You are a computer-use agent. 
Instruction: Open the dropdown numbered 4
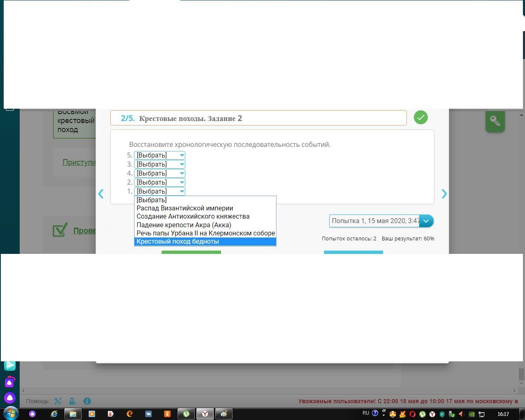[x=160, y=173]
